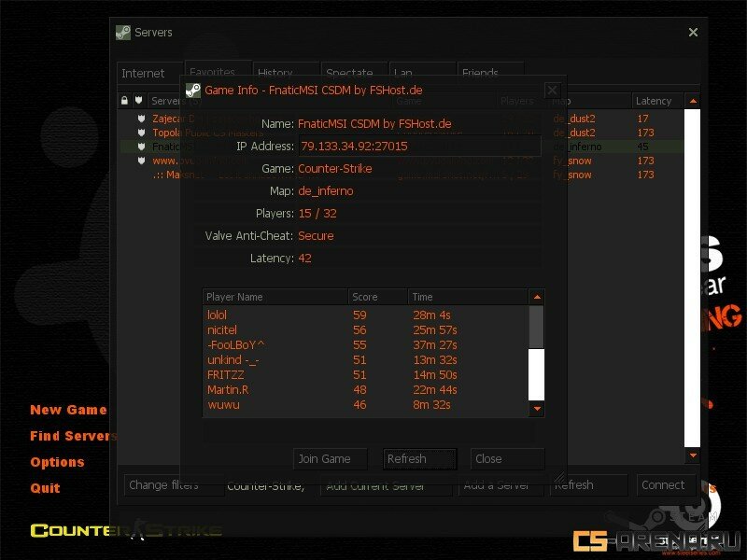This screenshot has height=560, width=747.
Task: Click the shield icon beside the Topola server
Action: coord(142,133)
